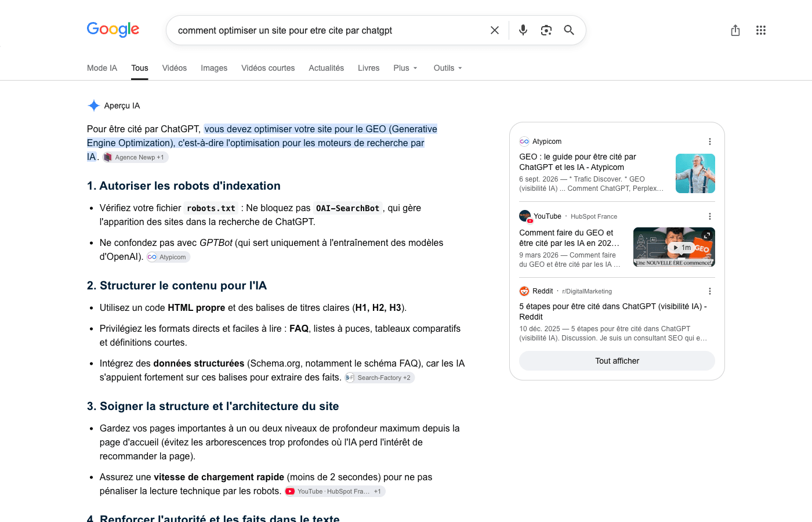812x522 pixels.
Task: Click heading 1. Autoriser les robots d'indexation
Action: (x=184, y=186)
